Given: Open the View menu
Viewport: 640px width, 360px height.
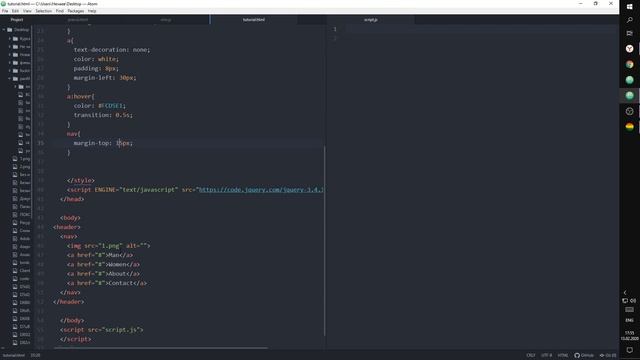Looking at the screenshot, I should coord(27,11).
